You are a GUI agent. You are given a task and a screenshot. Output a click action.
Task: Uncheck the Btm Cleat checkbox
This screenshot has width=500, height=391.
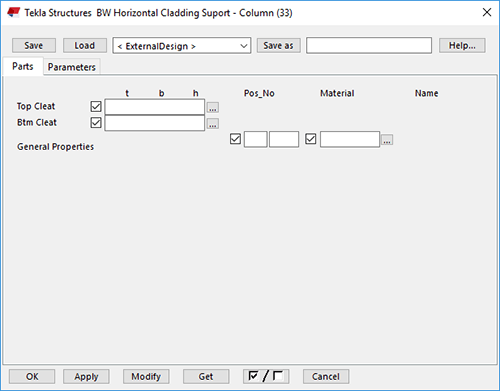[x=96, y=123]
